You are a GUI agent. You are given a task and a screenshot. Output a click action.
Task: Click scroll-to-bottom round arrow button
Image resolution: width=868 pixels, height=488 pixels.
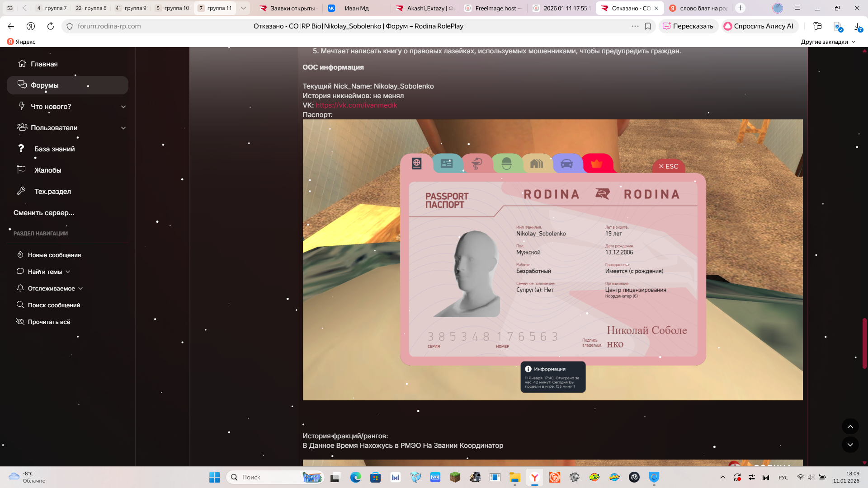tap(850, 445)
